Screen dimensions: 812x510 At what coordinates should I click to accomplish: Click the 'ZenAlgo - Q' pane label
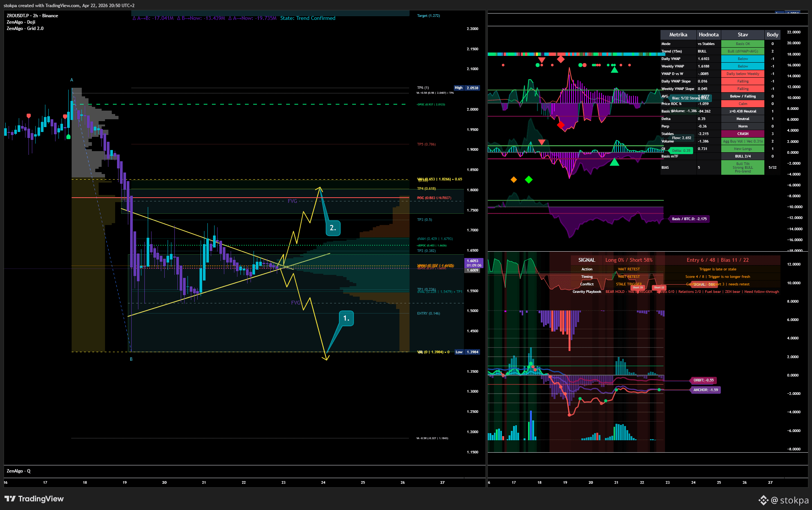18,471
